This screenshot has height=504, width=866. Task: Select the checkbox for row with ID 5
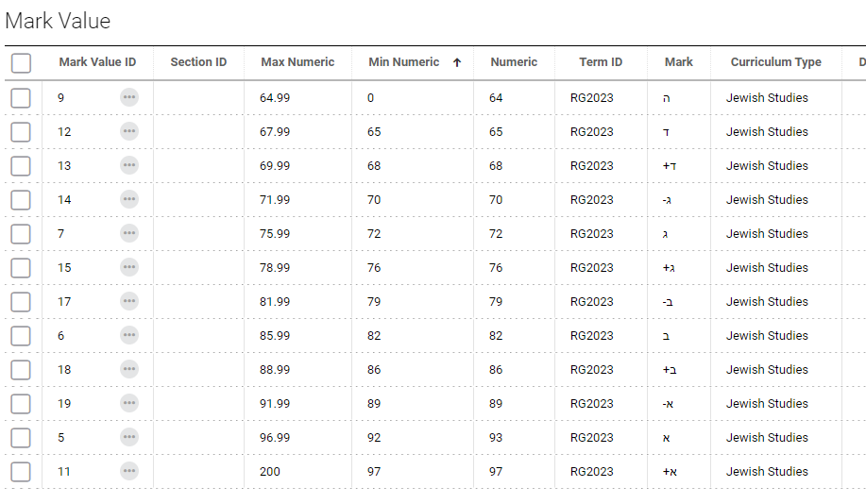coord(21,438)
